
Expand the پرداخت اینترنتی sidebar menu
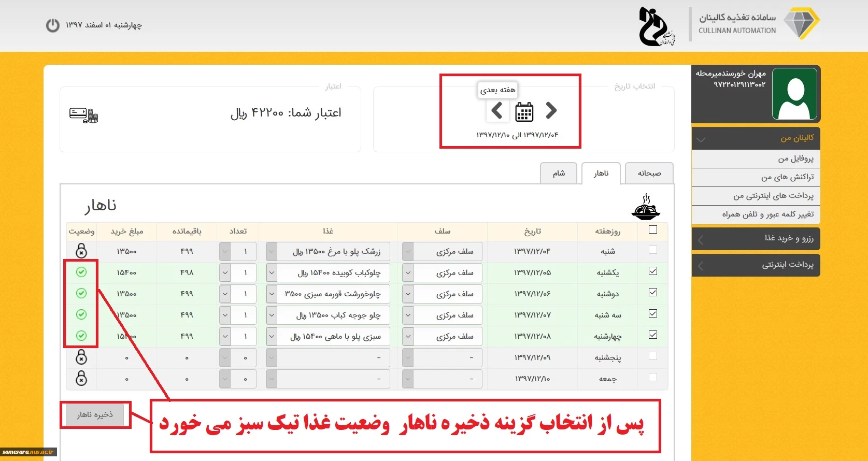pyautogui.click(x=756, y=265)
